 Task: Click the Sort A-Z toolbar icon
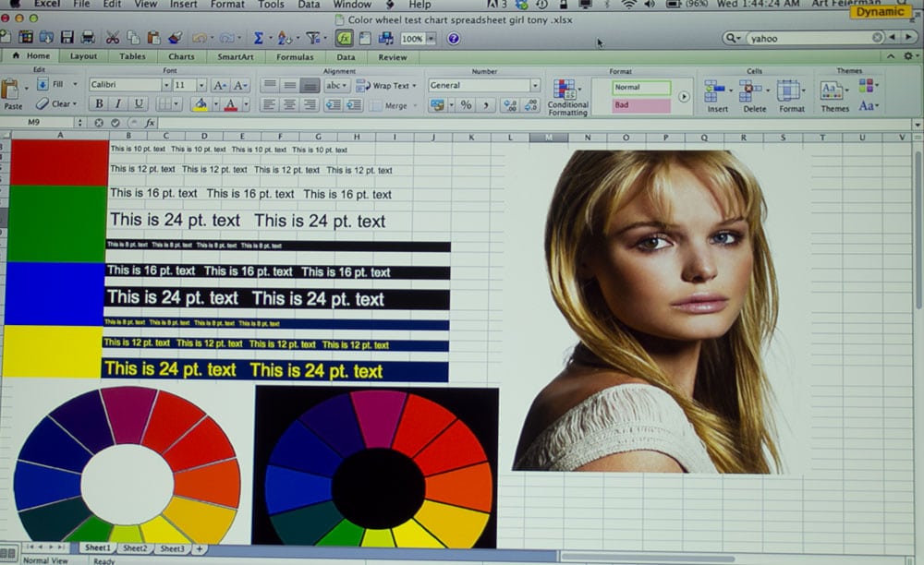284,38
